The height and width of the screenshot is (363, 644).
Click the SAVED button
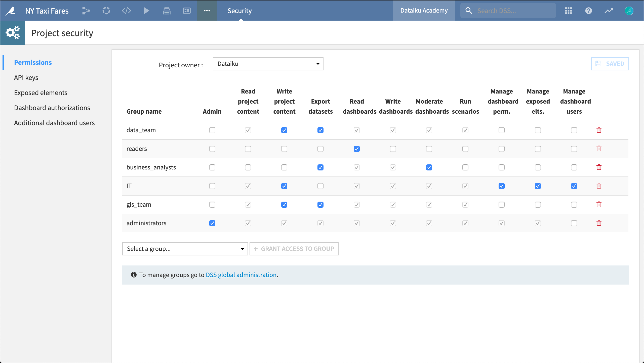(x=610, y=64)
